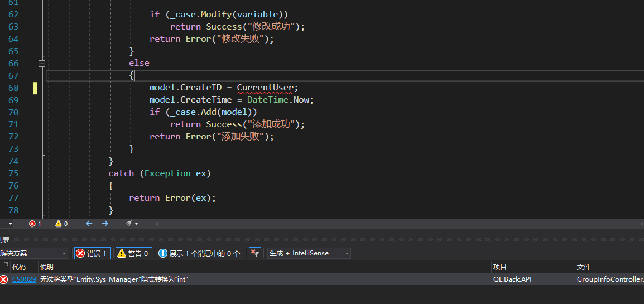
Task: Open the zoom level dropdown below the editor
Action: tap(10, 224)
